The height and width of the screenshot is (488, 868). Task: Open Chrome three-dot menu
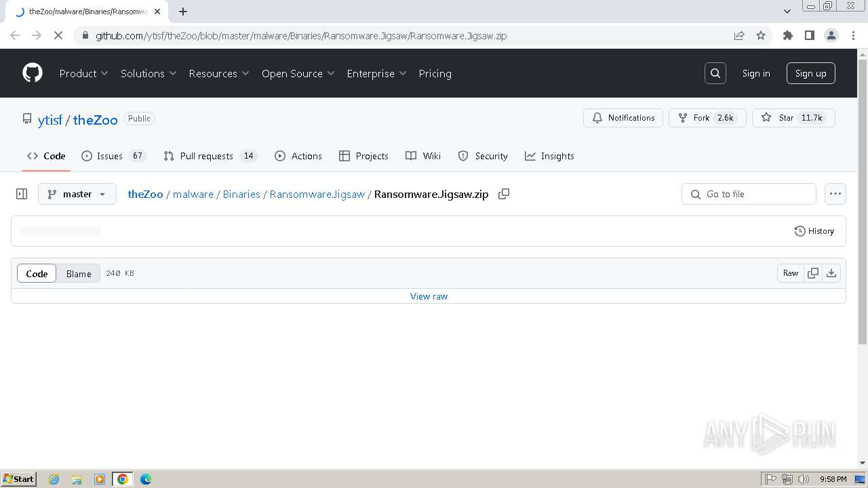(x=854, y=35)
